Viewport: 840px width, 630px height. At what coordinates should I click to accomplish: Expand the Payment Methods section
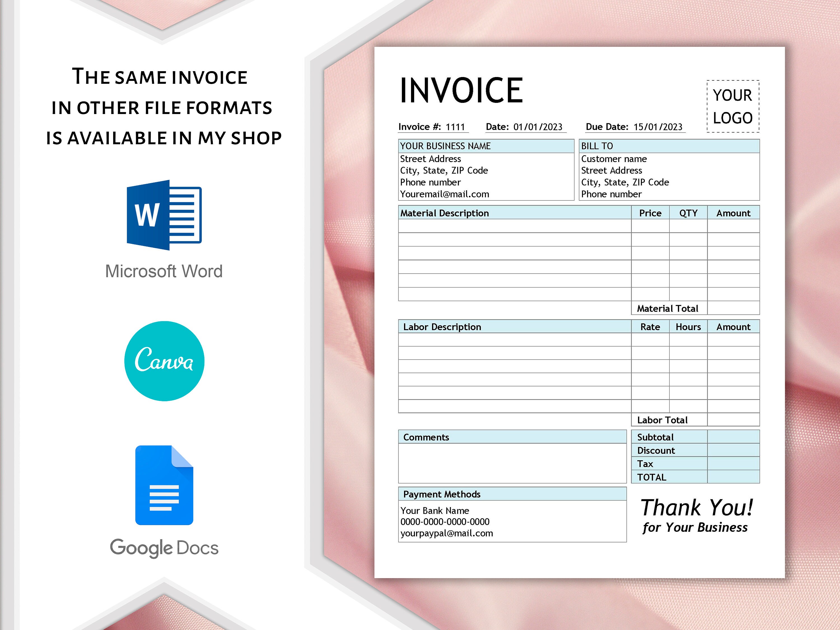[x=441, y=494]
